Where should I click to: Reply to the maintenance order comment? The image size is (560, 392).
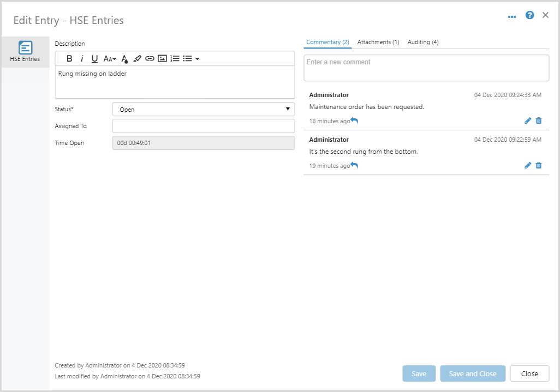354,120
